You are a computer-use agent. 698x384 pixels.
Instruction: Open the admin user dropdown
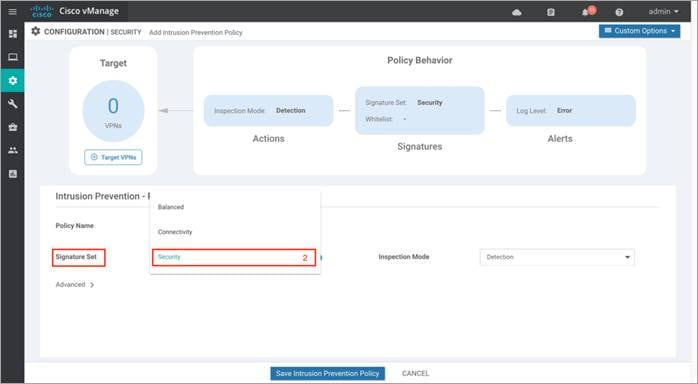click(x=663, y=12)
